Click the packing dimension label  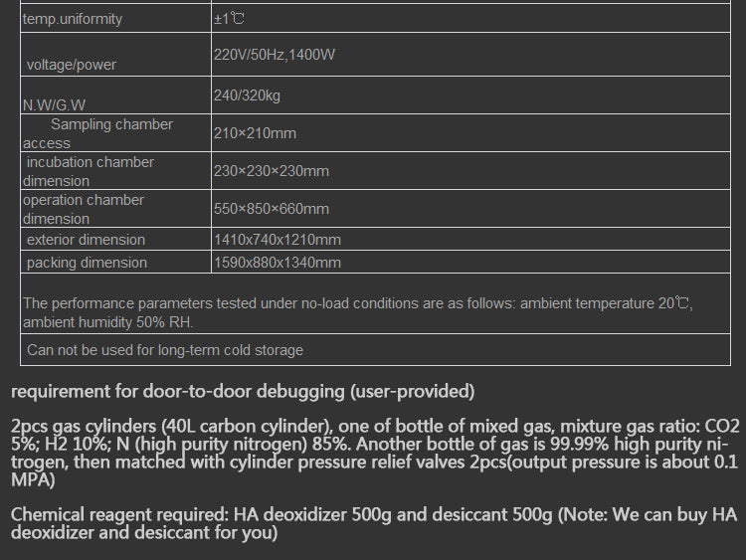click(x=87, y=263)
